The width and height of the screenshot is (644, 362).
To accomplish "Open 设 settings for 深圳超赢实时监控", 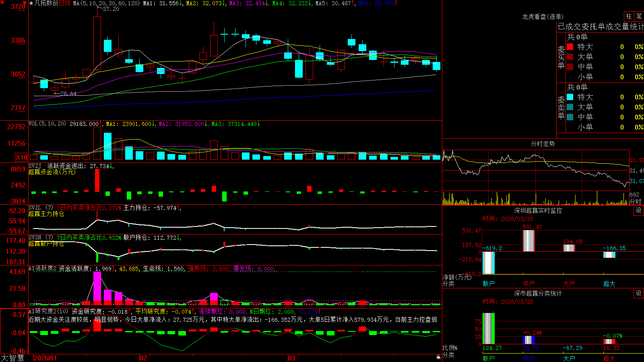I will [639, 210].
